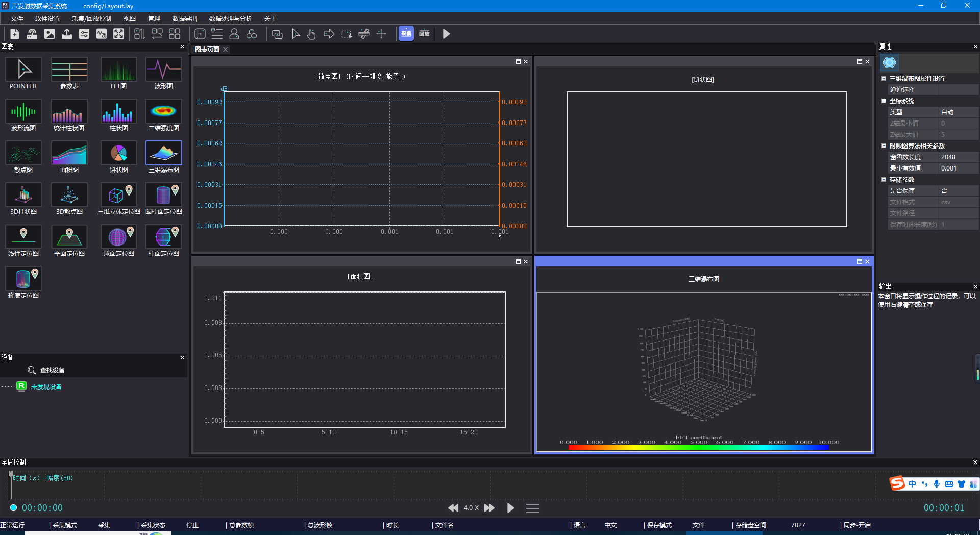This screenshot has width=980, height=535.
Task: Select the 球面定位图 icon
Action: (x=118, y=237)
